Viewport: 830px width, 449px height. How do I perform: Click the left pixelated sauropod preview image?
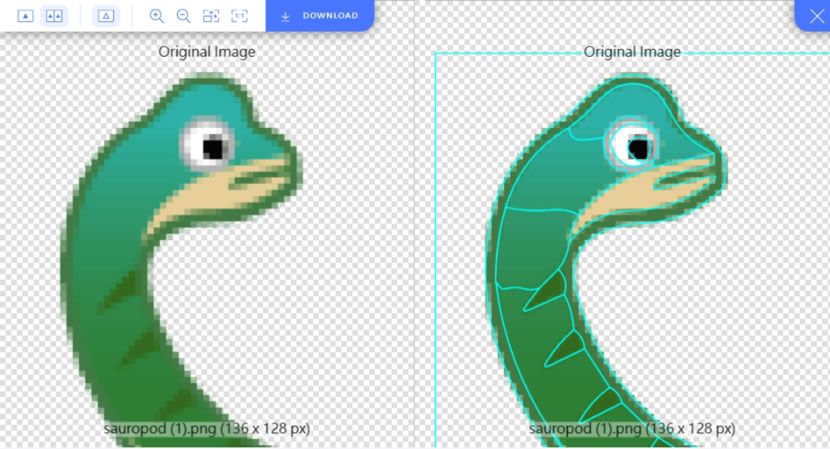182,259
